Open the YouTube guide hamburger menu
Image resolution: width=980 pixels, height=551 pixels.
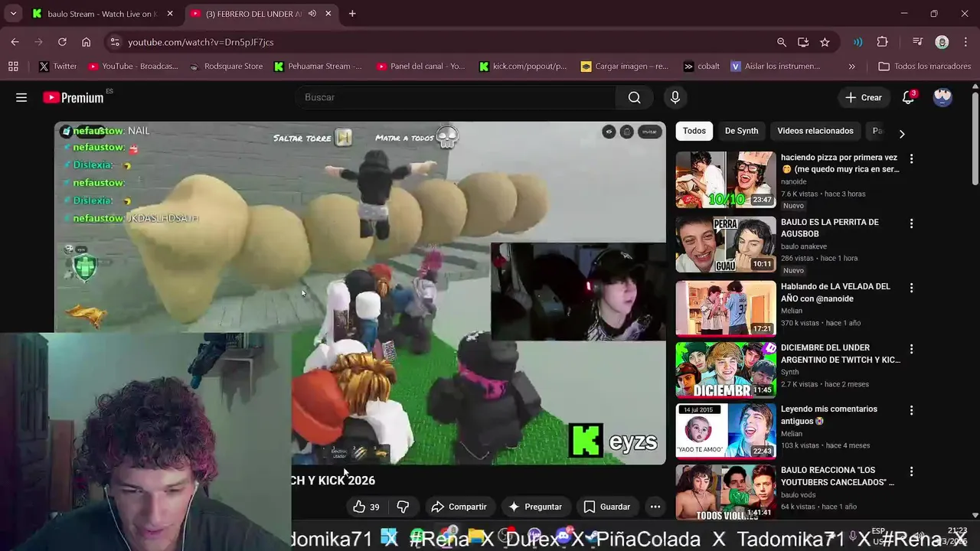click(x=21, y=97)
